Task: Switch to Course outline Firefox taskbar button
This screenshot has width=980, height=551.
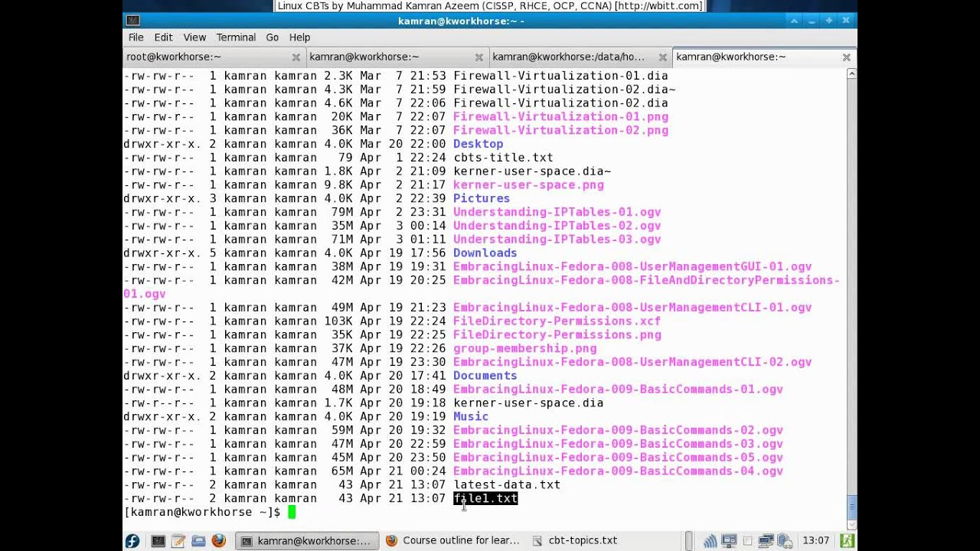Action: pos(453,541)
